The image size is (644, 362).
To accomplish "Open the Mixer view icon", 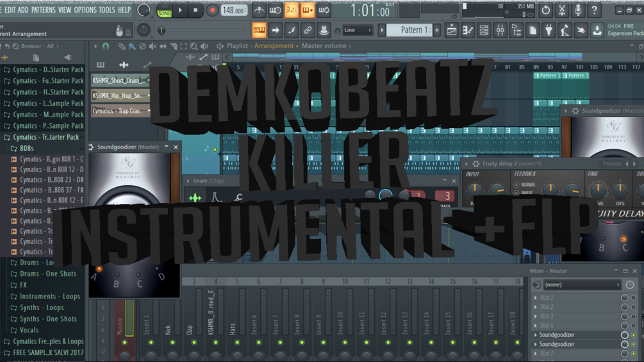I will coord(500,30).
